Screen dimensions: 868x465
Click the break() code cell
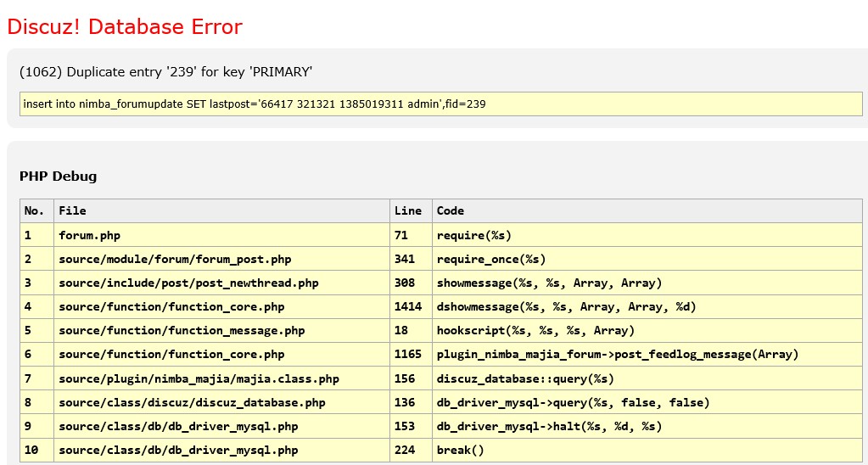tap(460, 450)
